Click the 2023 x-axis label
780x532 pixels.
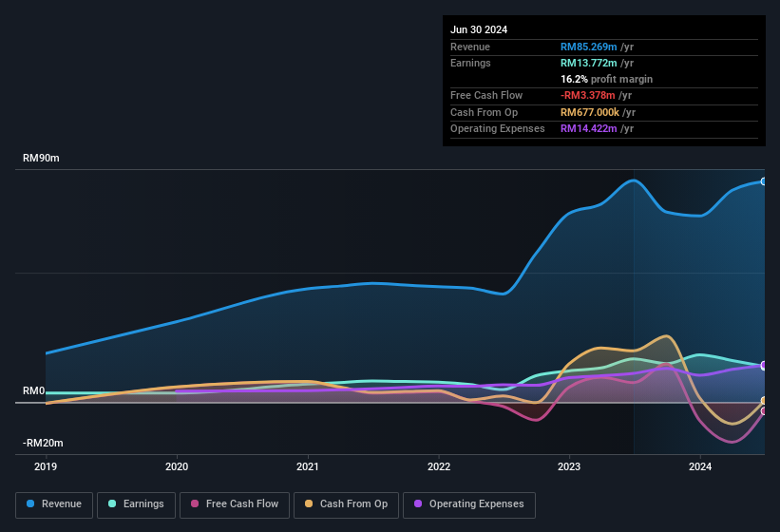click(x=569, y=466)
